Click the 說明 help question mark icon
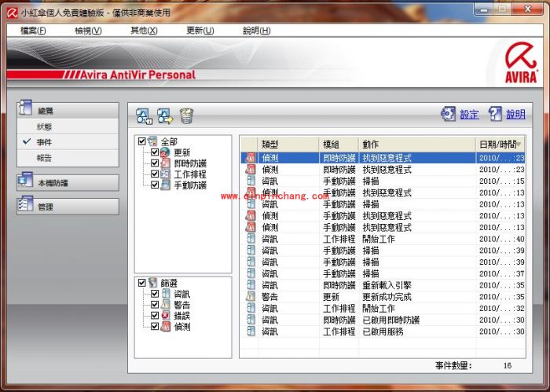Screen dimensions: 550x392 tap(495, 114)
